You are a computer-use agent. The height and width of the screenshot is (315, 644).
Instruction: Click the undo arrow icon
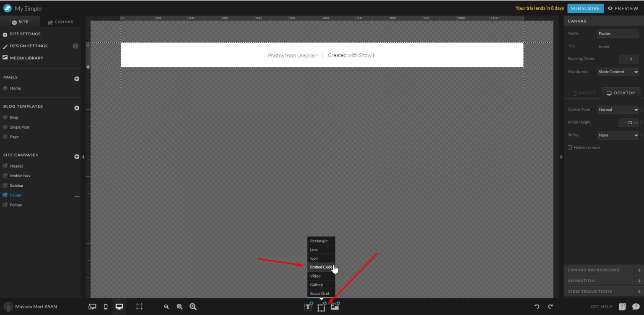tap(537, 307)
